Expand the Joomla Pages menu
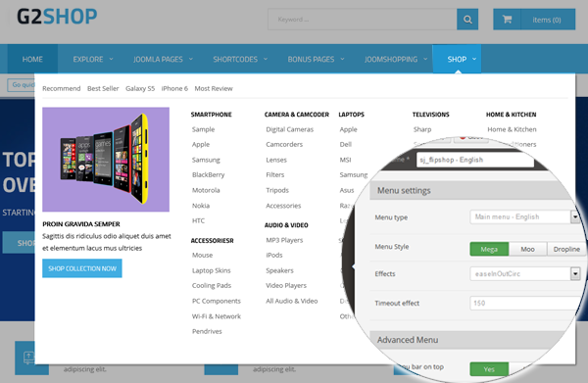Viewport: 588px width, 383px height. click(x=163, y=59)
